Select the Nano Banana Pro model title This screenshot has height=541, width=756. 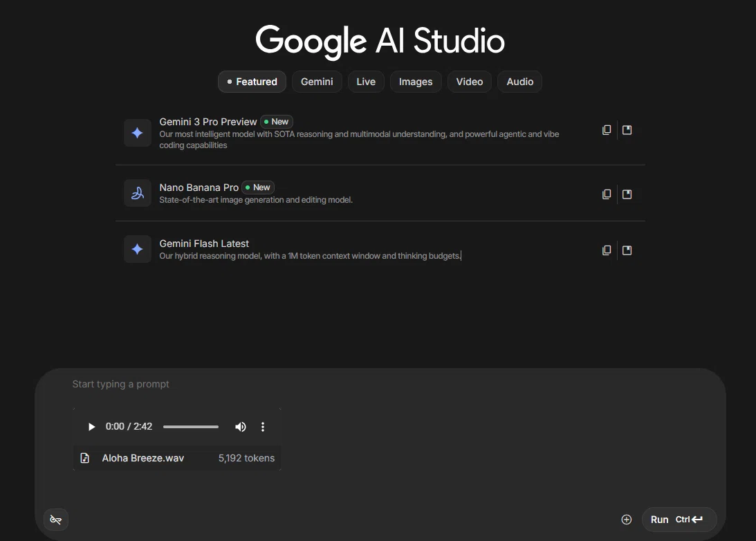click(x=199, y=187)
